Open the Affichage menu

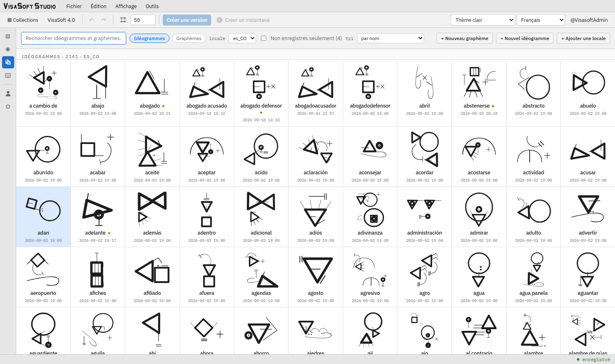click(x=126, y=6)
